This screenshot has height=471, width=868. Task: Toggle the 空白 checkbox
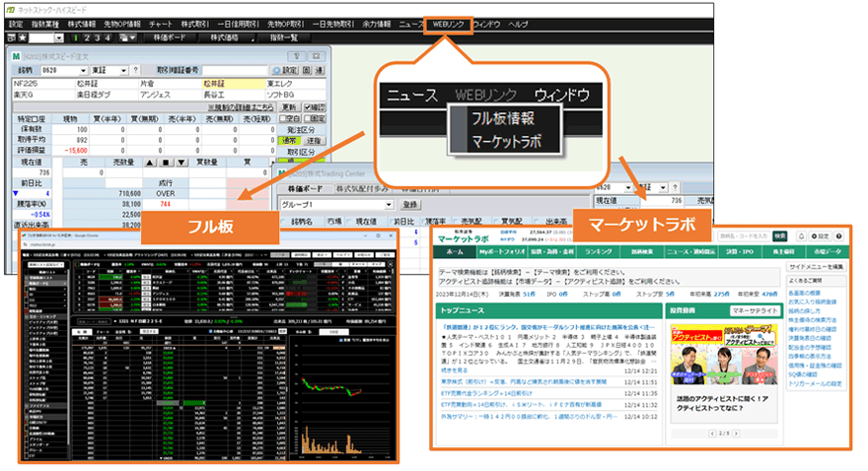coord(290,118)
